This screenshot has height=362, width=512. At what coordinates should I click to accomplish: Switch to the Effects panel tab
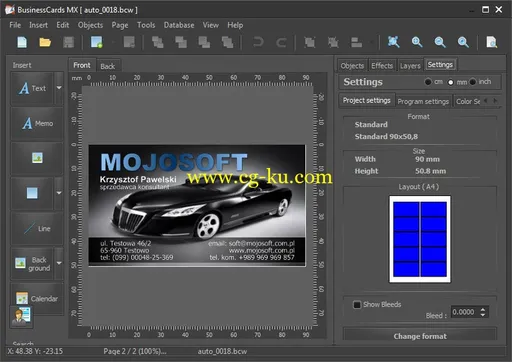coord(382,66)
